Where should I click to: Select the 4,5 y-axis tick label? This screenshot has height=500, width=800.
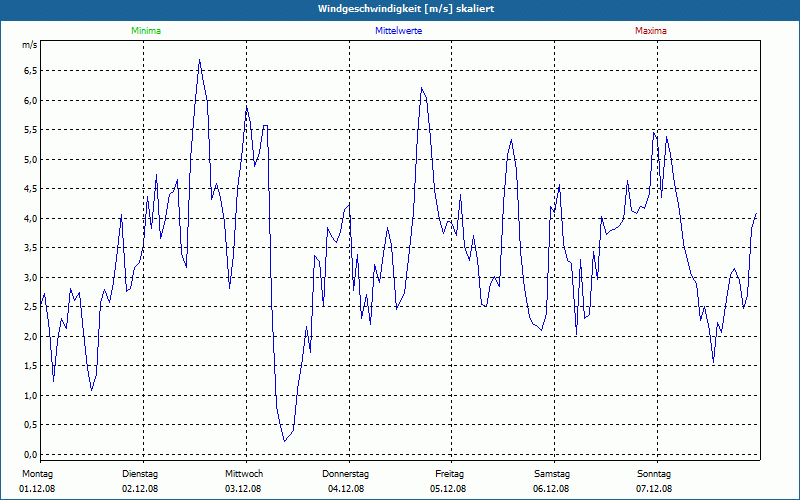point(30,189)
